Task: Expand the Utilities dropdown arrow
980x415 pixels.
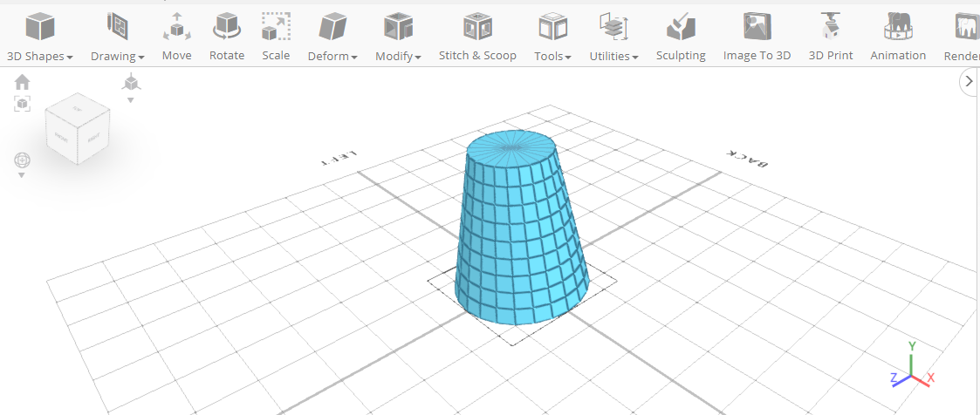Action: click(635, 58)
